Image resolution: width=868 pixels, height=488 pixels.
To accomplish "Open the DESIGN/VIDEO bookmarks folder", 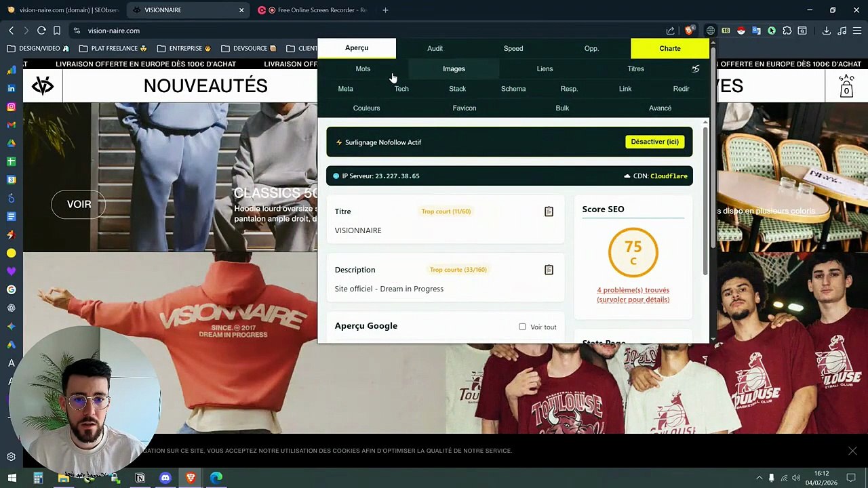I will click(x=38, y=48).
